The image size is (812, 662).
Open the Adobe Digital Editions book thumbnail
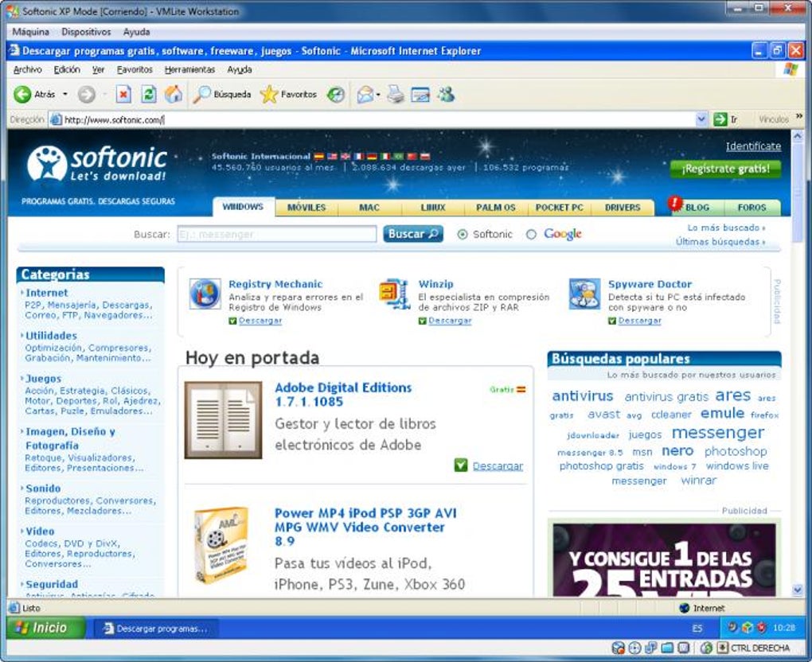[223, 420]
